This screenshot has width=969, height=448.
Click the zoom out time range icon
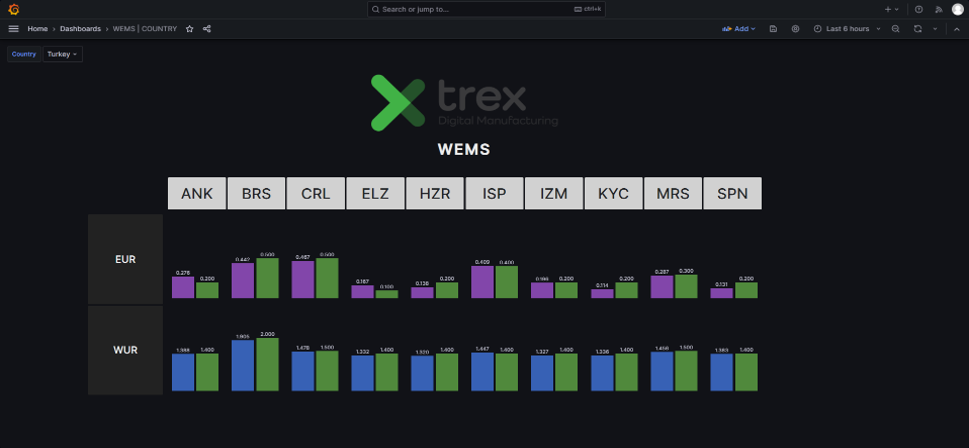(x=896, y=29)
